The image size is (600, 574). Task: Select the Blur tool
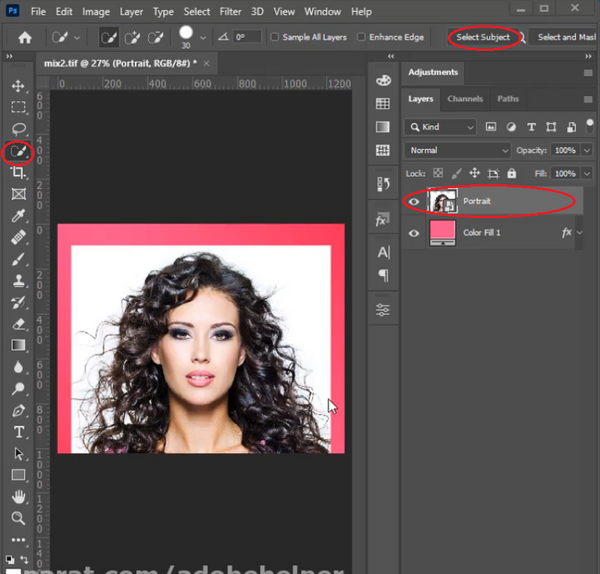pyautogui.click(x=18, y=367)
